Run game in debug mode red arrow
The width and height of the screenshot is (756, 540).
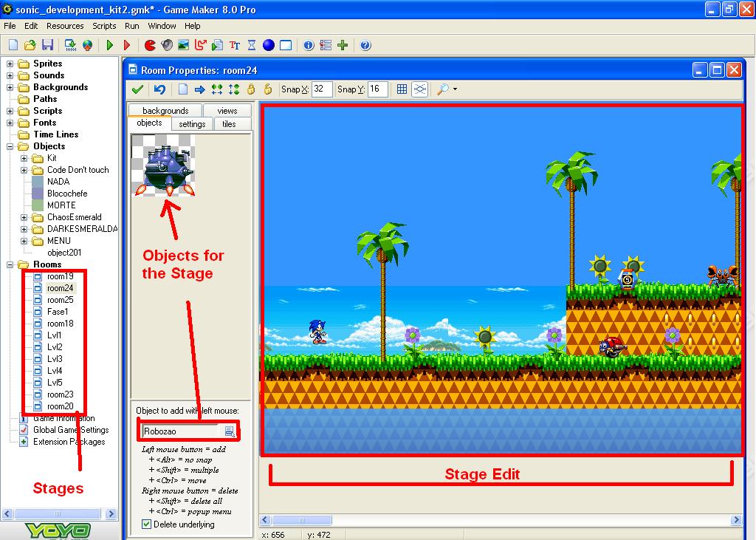click(127, 45)
